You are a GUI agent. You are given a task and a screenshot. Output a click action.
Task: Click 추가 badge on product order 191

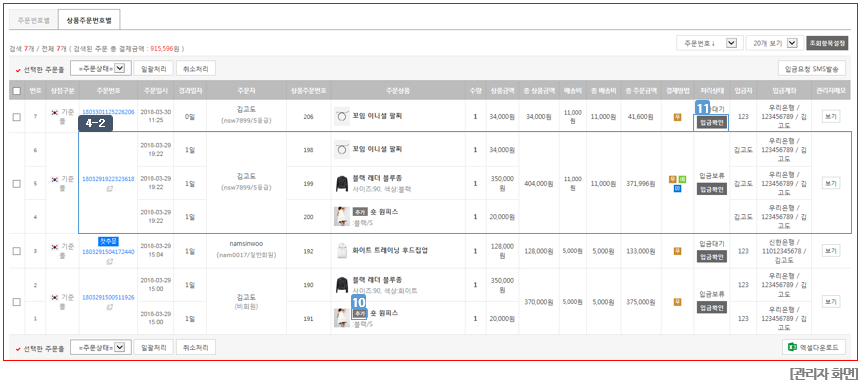click(x=360, y=313)
